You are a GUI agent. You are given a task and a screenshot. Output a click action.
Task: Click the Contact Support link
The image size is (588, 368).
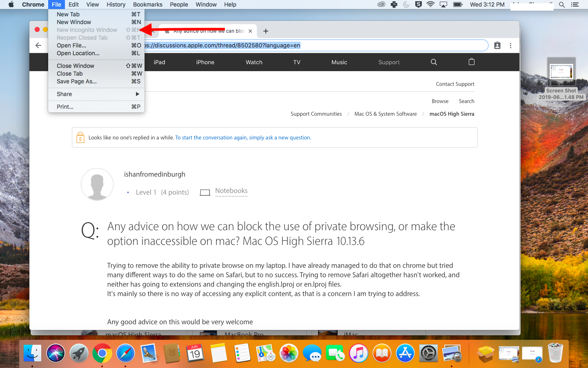pos(455,84)
